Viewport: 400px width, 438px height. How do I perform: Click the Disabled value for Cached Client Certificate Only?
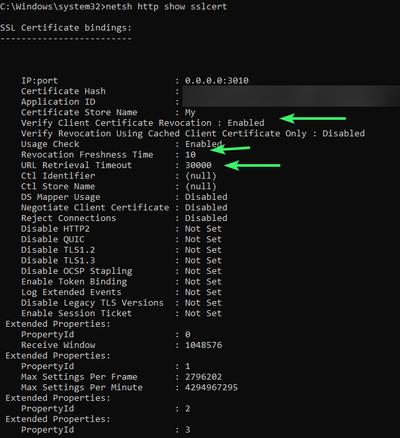(x=343, y=133)
